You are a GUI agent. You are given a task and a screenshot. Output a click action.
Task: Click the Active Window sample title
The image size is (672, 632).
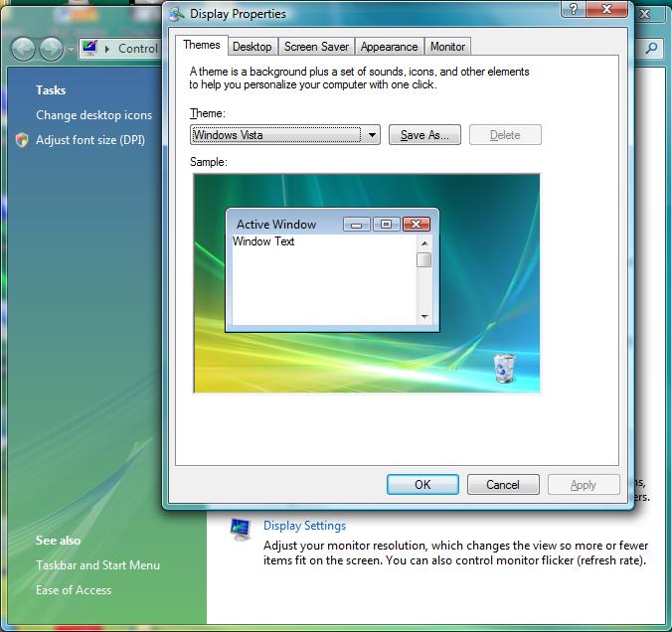click(276, 225)
